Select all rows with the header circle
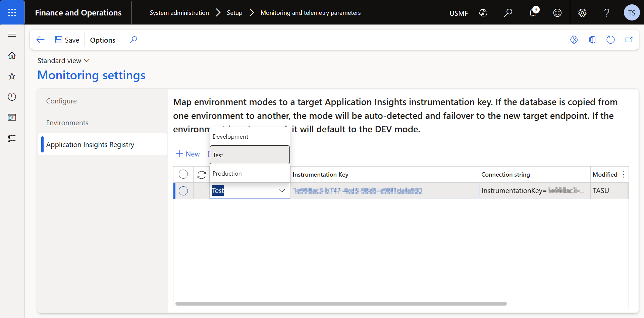The width and height of the screenshot is (644, 318). 183,174
